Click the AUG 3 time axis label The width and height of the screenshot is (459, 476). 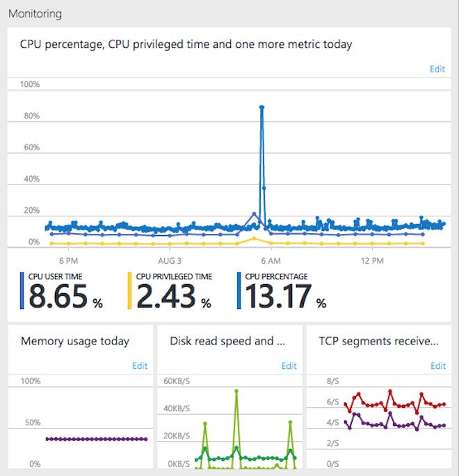[168, 261]
